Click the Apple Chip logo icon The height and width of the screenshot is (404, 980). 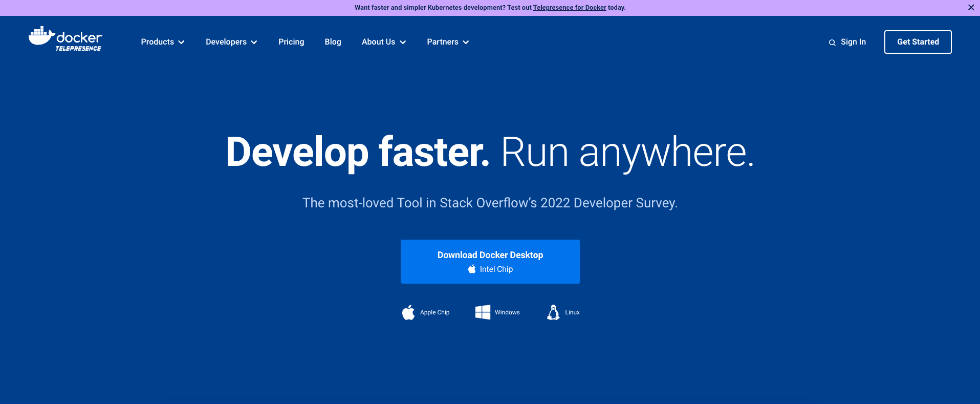[x=408, y=312]
